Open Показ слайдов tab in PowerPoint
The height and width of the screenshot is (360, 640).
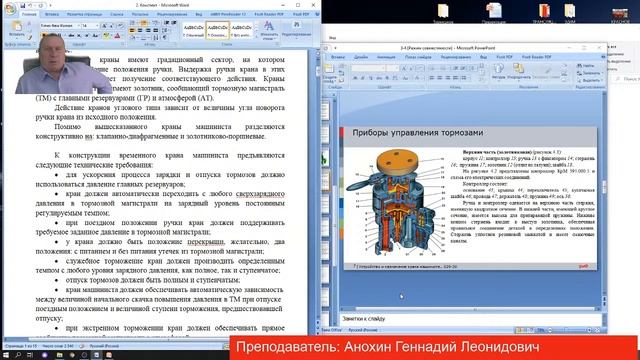(418, 57)
